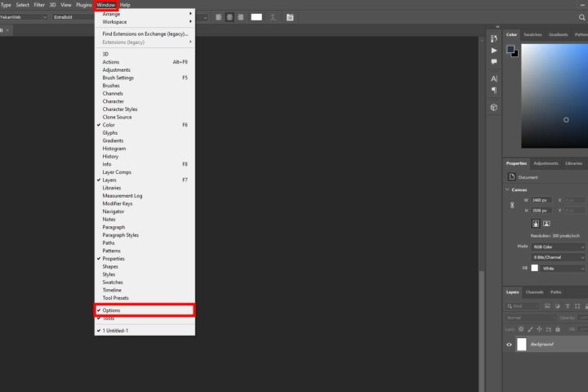Viewport: 588px width, 392px height.
Task: Hide the Background layer with the eye icon
Action: pyautogui.click(x=509, y=345)
